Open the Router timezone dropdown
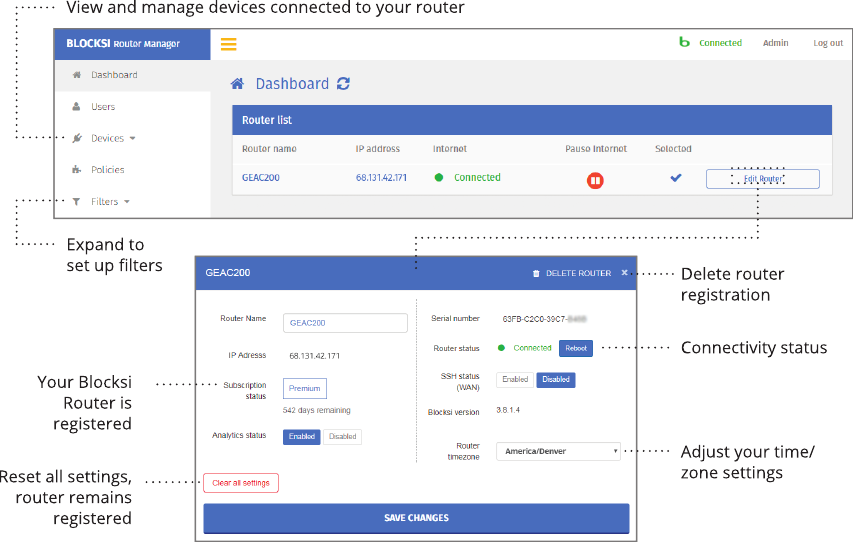The image size is (853, 542). pos(558,451)
